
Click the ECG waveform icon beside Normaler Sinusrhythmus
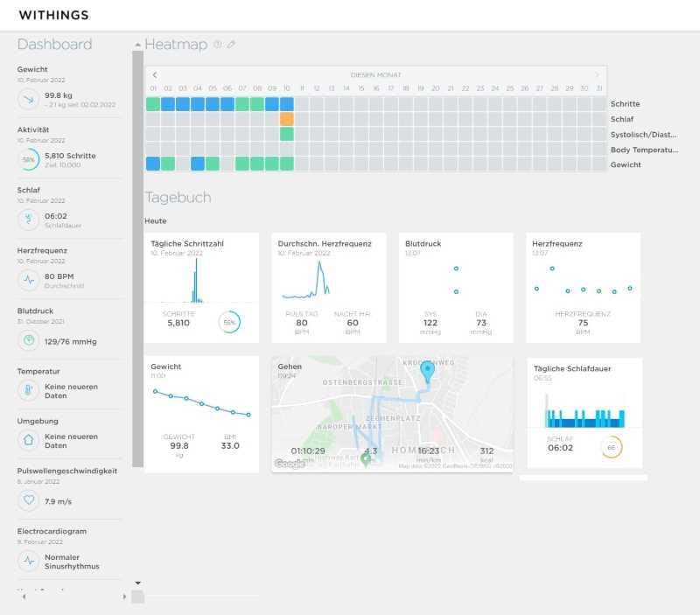point(29,561)
